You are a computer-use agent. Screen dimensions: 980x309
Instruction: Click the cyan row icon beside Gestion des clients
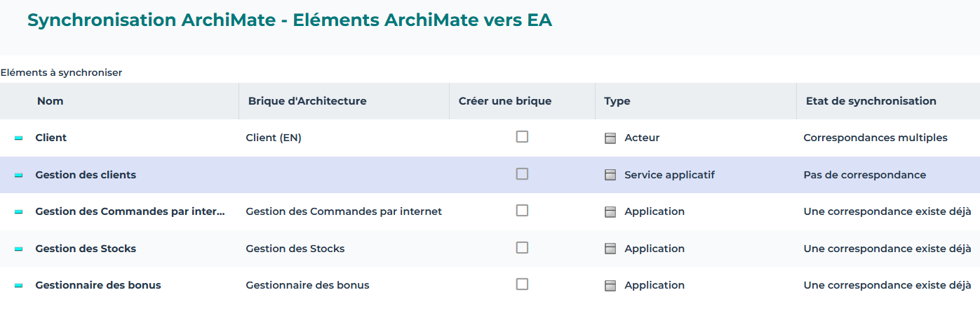19,175
